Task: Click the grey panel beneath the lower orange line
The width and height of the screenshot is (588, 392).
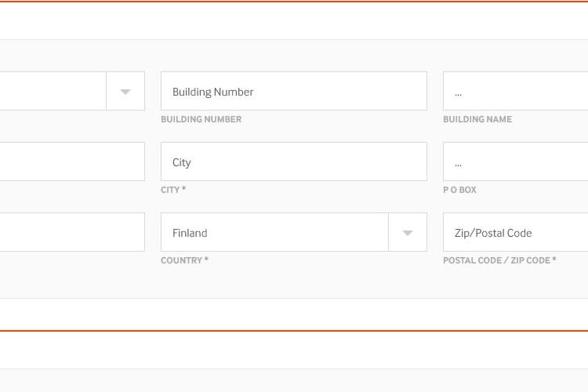Action: (294, 381)
